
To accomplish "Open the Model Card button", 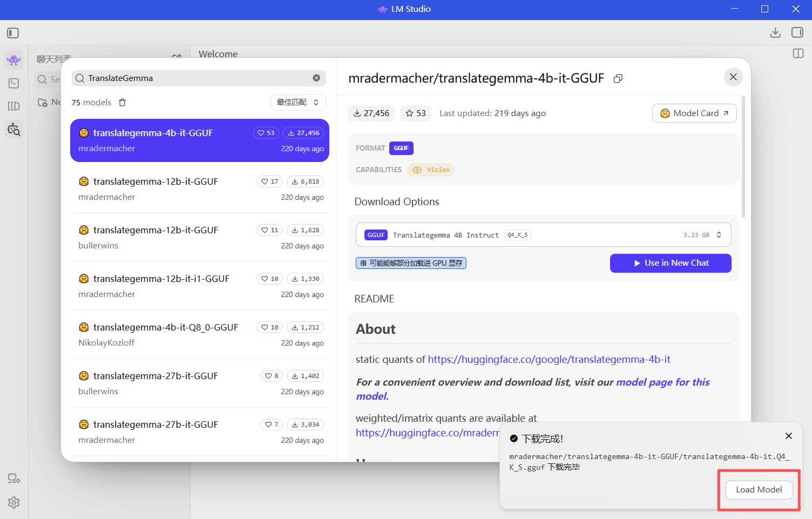I will (x=694, y=113).
